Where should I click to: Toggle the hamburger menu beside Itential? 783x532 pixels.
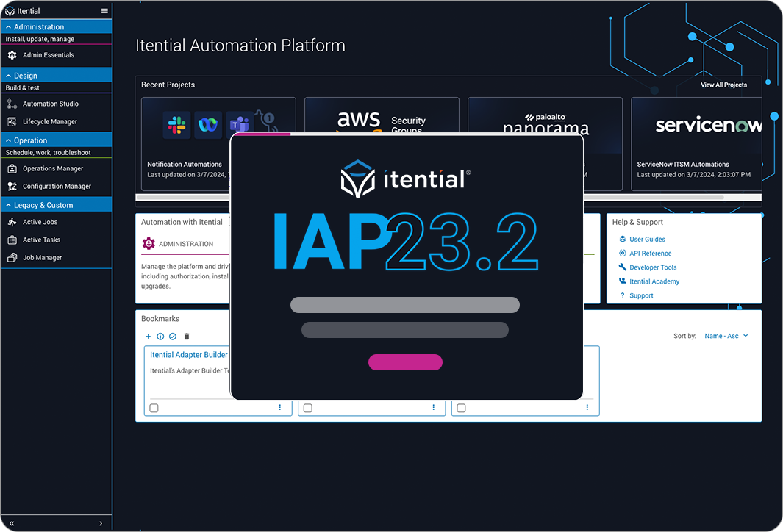[x=104, y=11]
